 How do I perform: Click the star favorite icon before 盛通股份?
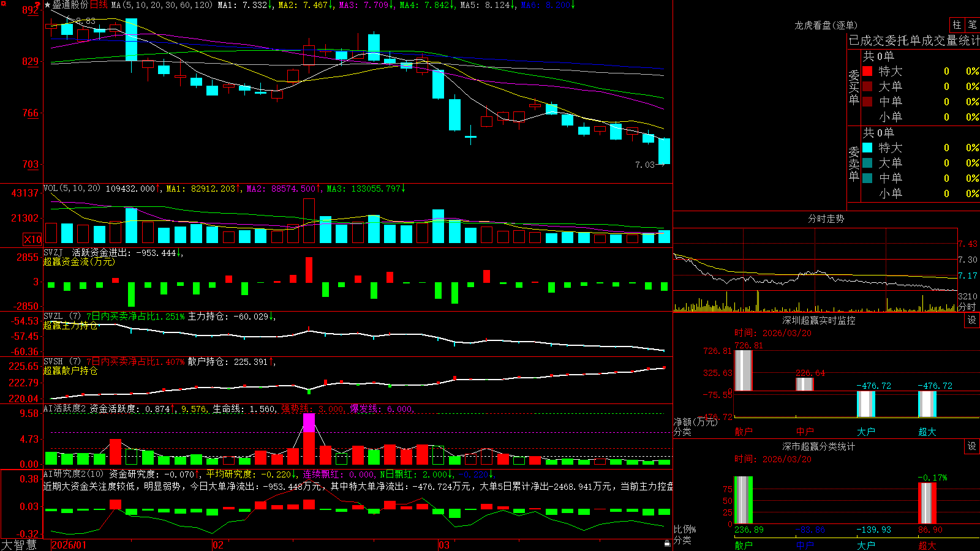[x=47, y=5]
